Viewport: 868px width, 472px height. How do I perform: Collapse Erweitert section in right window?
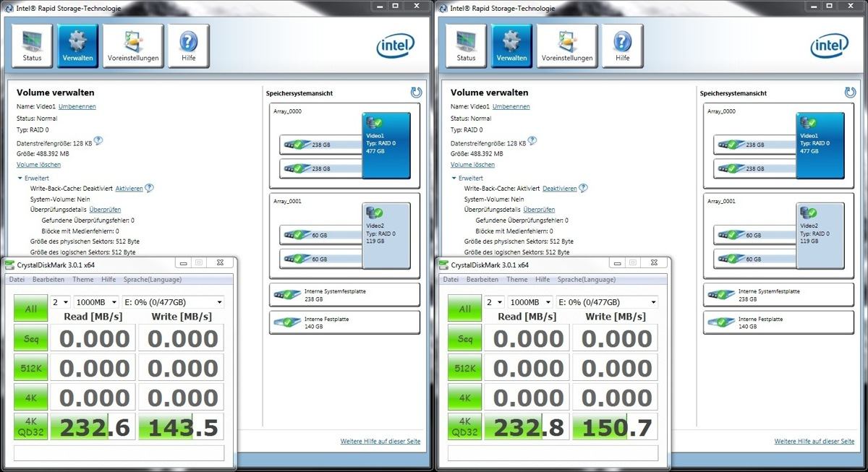[x=467, y=178]
